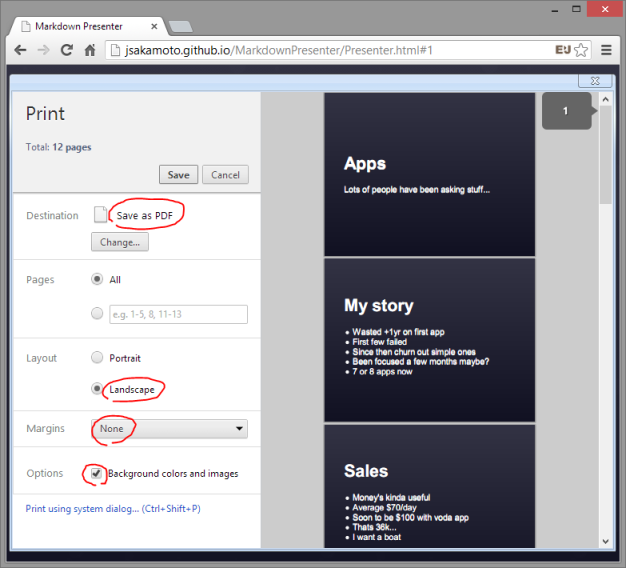
Task: Open the Chrome hamburger menu
Action: click(x=607, y=49)
